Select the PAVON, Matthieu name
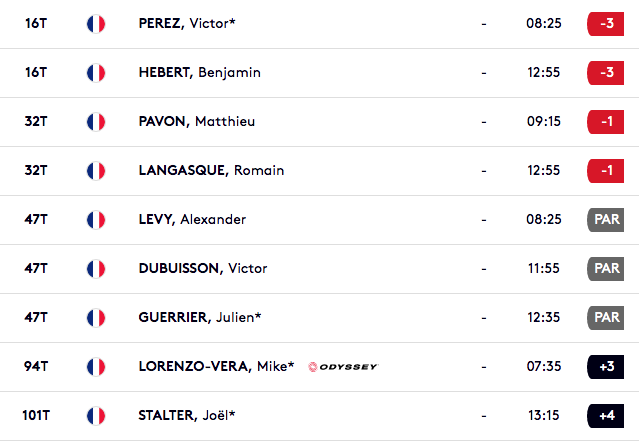Screen dimensions: 639x441 click(x=197, y=121)
